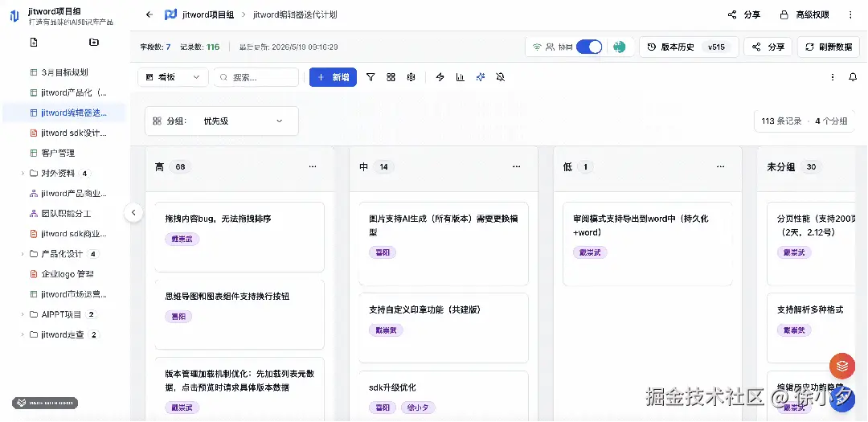The height and width of the screenshot is (422, 868).
Task: Click the grid layout icon in toolbar
Action: click(x=391, y=77)
